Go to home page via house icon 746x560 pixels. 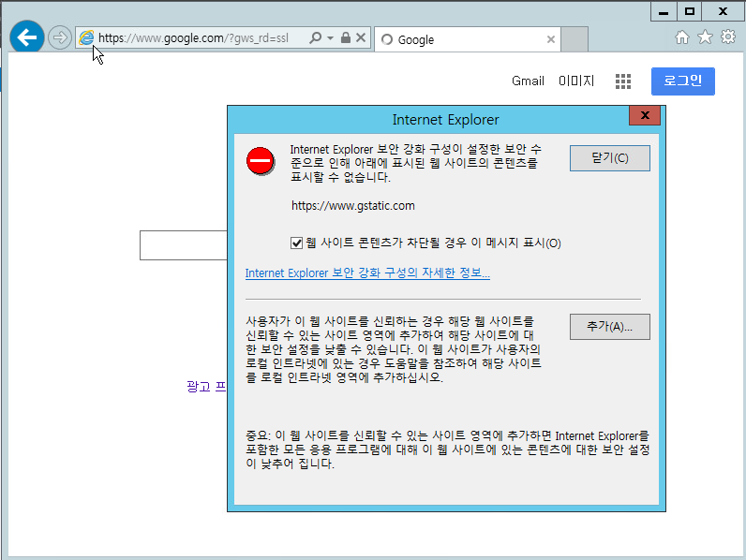pyautogui.click(x=681, y=37)
